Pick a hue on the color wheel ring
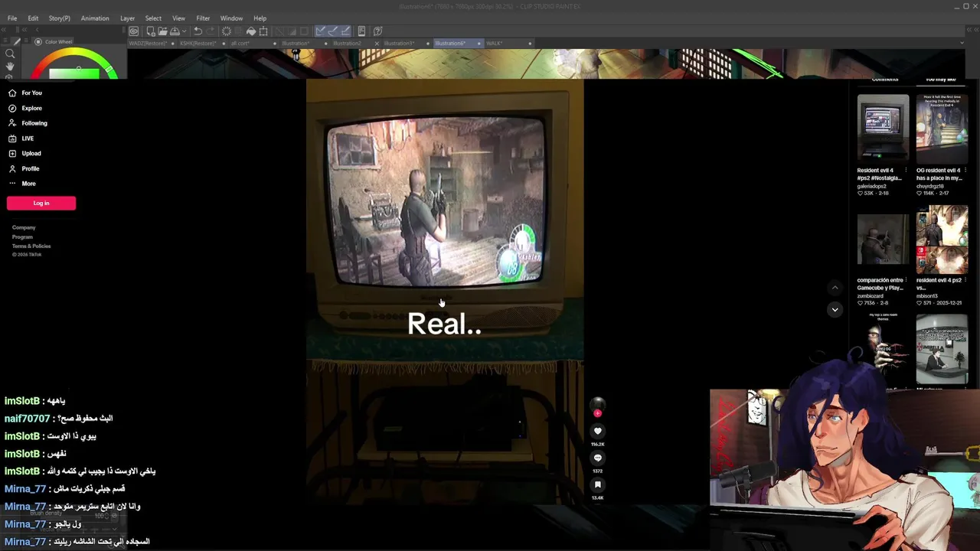The height and width of the screenshot is (551, 980). tap(77, 54)
